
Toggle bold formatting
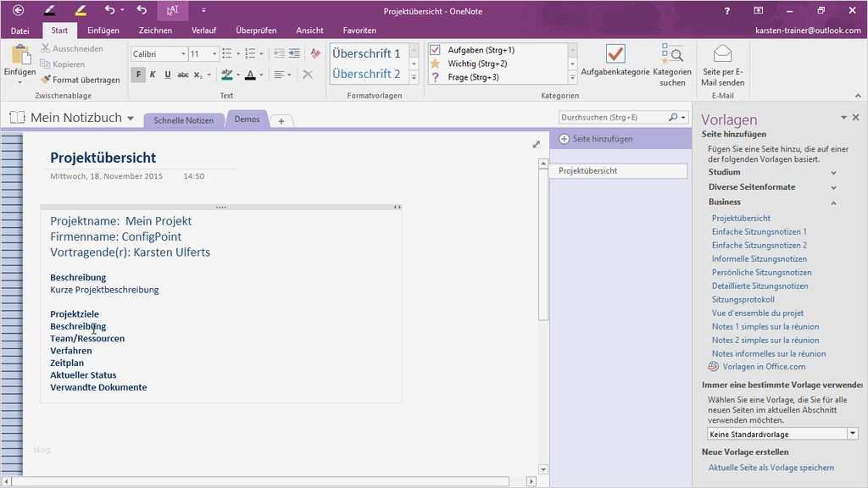click(x=138, y=75)
